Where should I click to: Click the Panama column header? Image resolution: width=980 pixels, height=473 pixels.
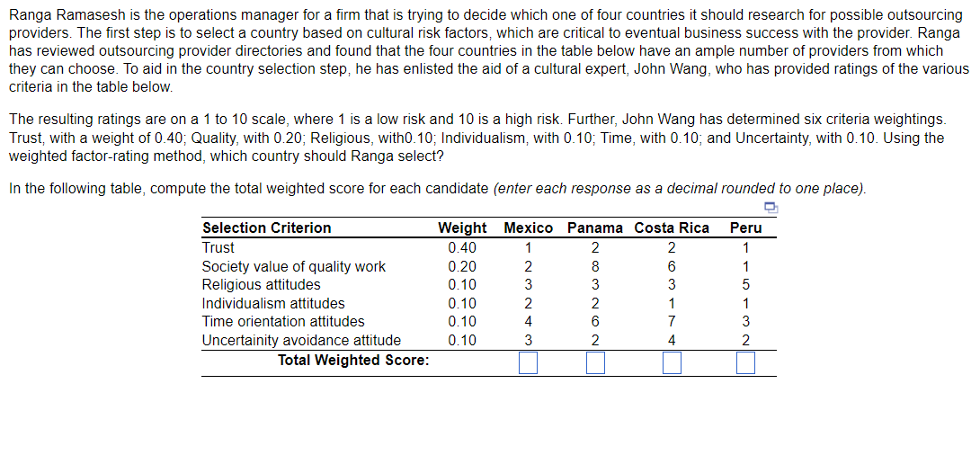click(595, 228)
